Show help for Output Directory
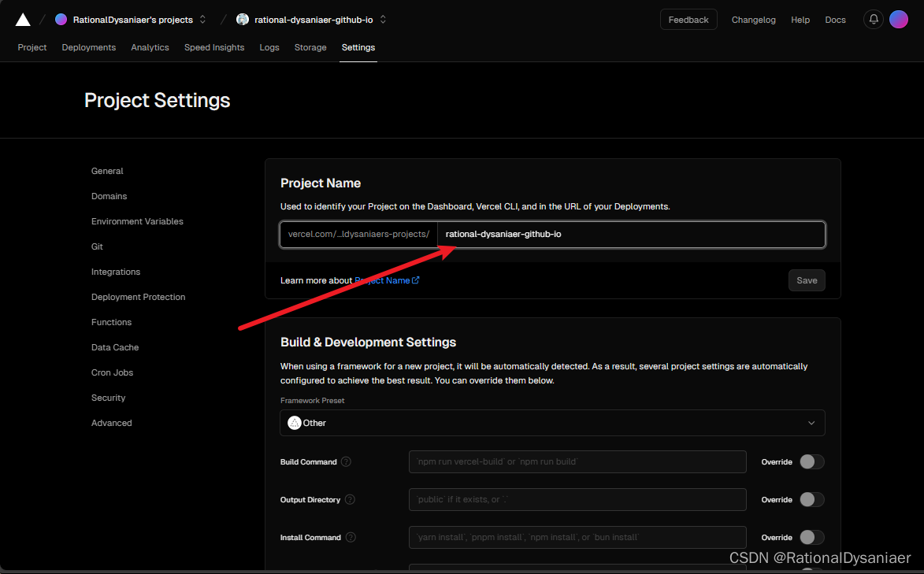 click(x=350, y=500)
